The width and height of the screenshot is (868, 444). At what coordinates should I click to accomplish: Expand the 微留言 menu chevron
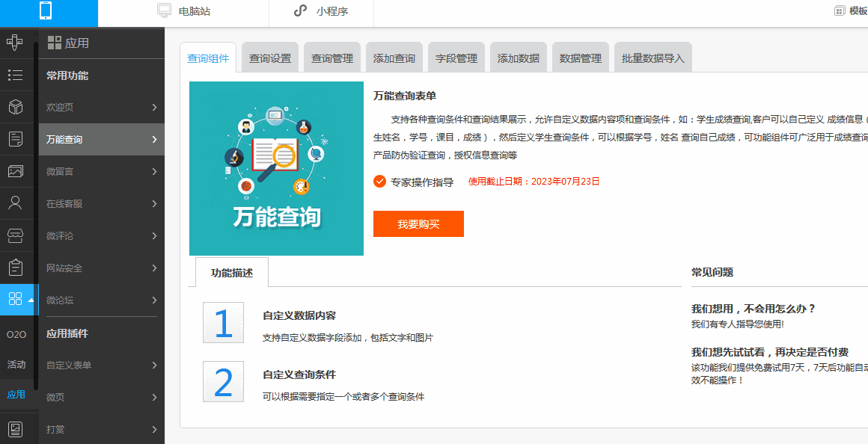click(x=154, y=171)
